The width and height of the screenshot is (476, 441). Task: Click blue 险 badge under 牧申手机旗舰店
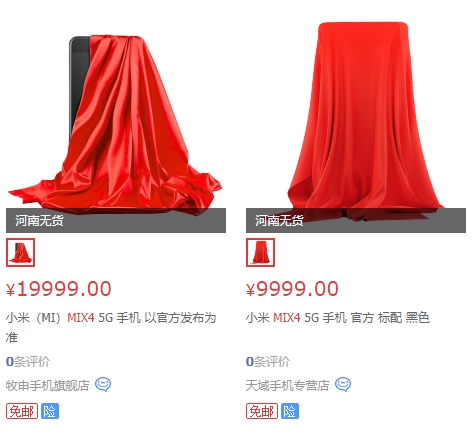click(50, 411)
